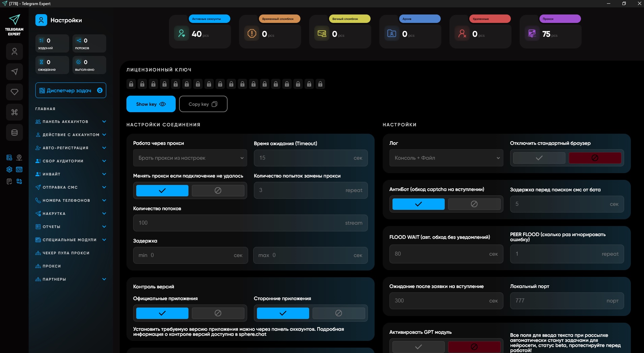This screenshot has height=353, width=644.
Task: Enable third-party apps version control
Action: 283,313
